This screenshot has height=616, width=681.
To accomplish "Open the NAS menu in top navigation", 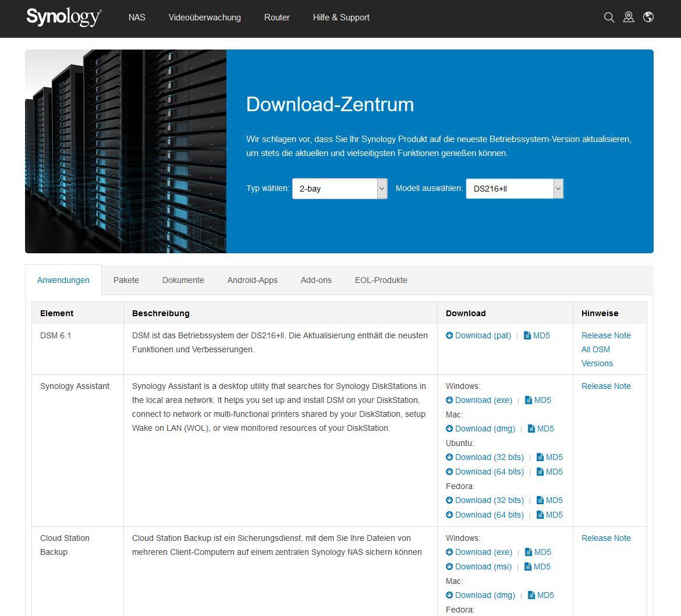I will 137,17.
